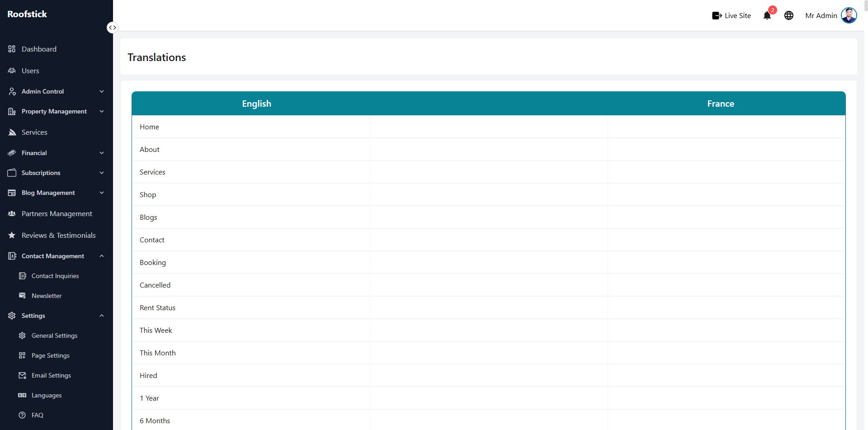The width and height of the screenshot is (868, 430).
Task: Click the Mr Admin profile avatar
Action: coord(849,15)
